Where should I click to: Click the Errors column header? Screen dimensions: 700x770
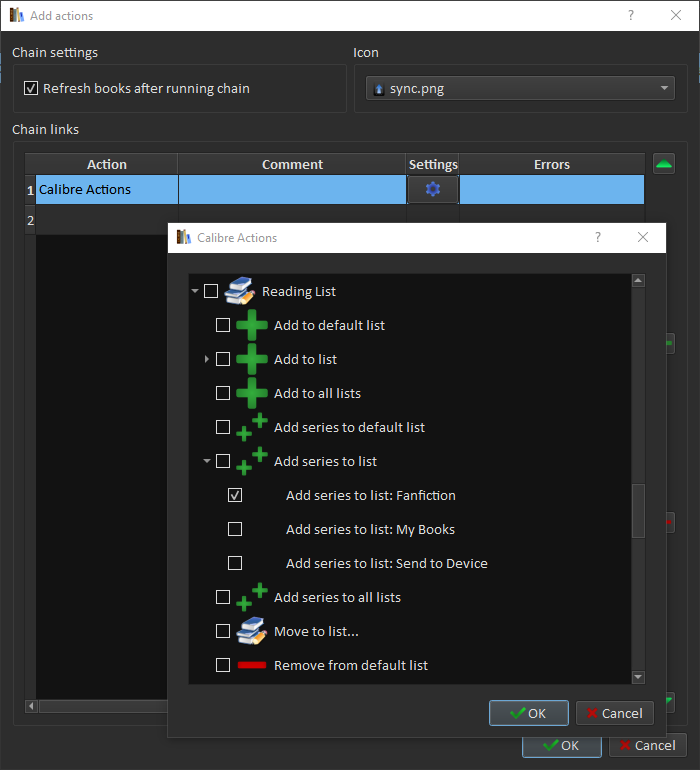click(552, 164)
